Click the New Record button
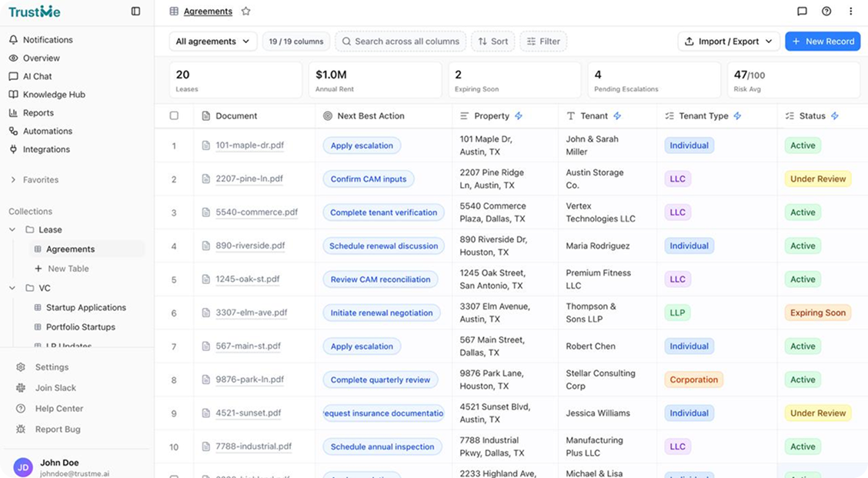This screenshot has width=868, height=478. [x=822, y=42]
